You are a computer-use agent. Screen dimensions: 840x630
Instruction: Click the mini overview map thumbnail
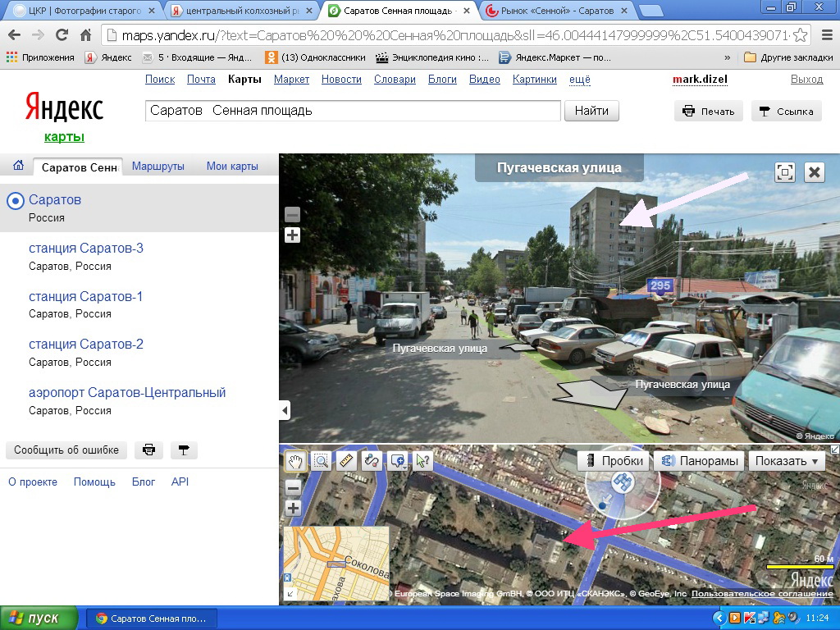(337, 564)
